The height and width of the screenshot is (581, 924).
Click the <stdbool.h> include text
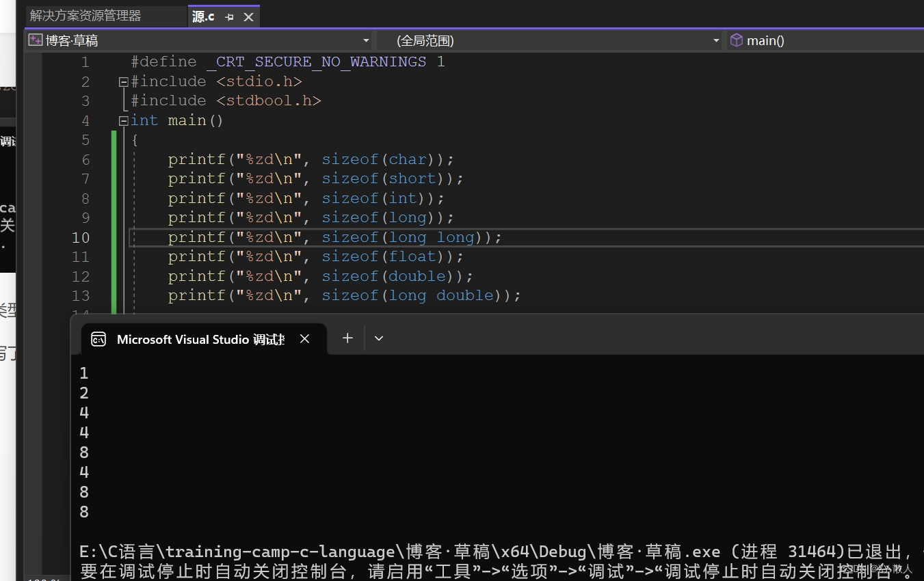tap(269, 101)
